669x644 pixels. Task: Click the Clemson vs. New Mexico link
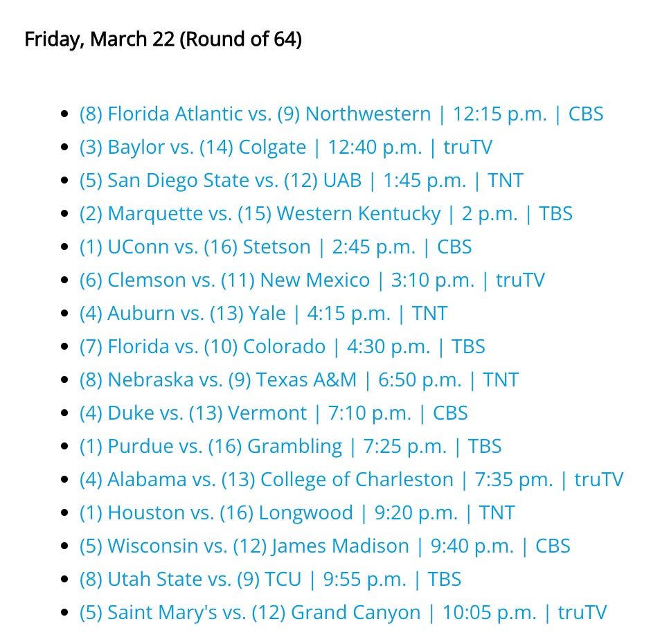(312, 280)
